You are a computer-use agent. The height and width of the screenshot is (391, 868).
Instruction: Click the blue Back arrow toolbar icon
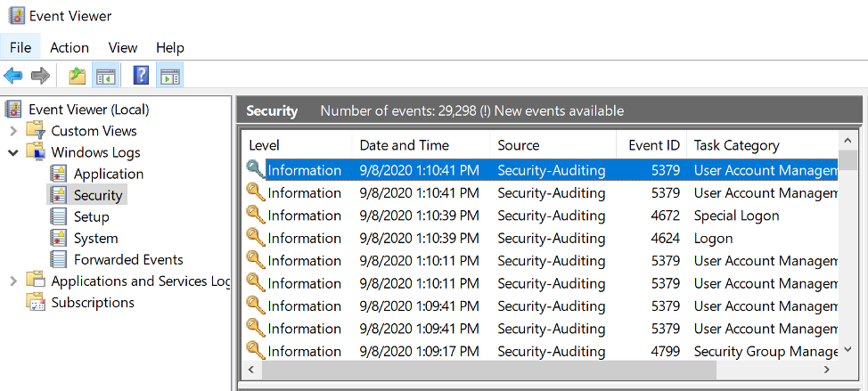click(x=13, y=76)
